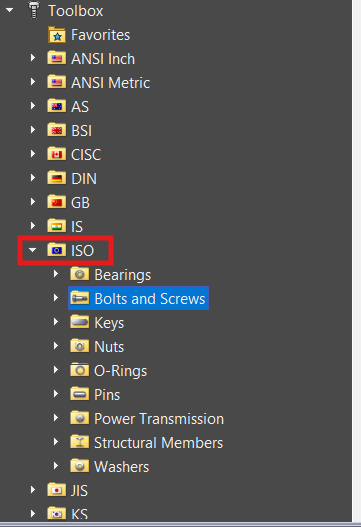361x527 pixels.
Task: Select the JIS Japan flag folder icon
Action: 56,490
